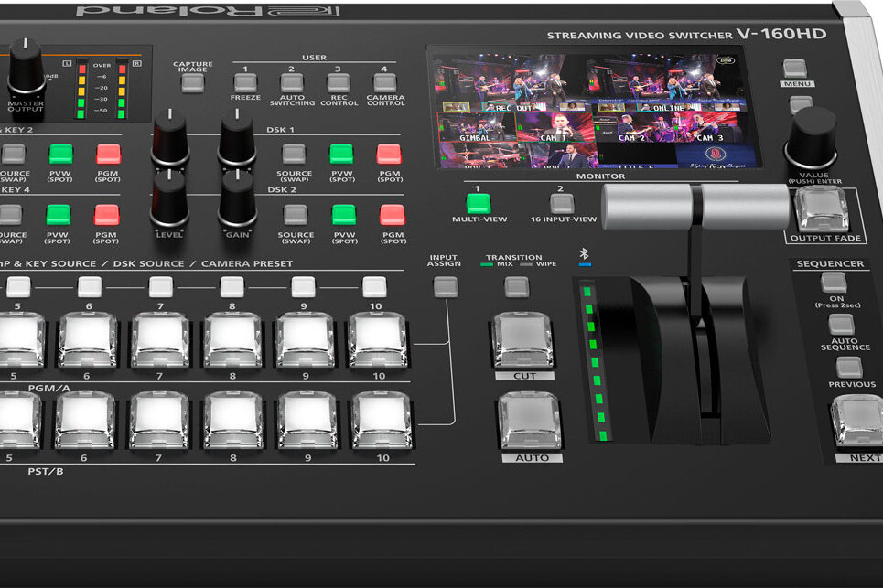Select PGM/A cross-point button 10
The height and width of the screenshot is (588, 883).
click(x=379, y=341)
